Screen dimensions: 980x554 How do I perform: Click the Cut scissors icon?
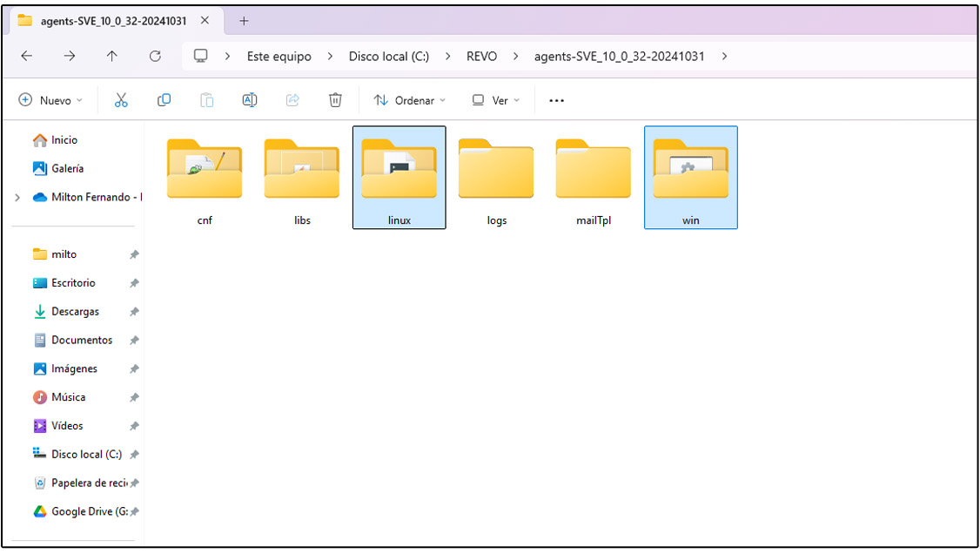coord(121,100)
